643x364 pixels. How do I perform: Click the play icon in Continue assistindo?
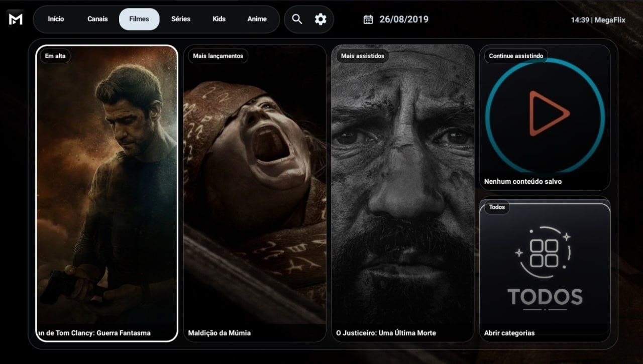pos(549,114)
